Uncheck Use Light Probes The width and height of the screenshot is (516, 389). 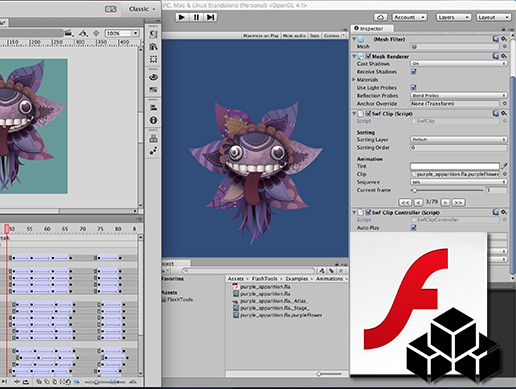coord(414,87)
